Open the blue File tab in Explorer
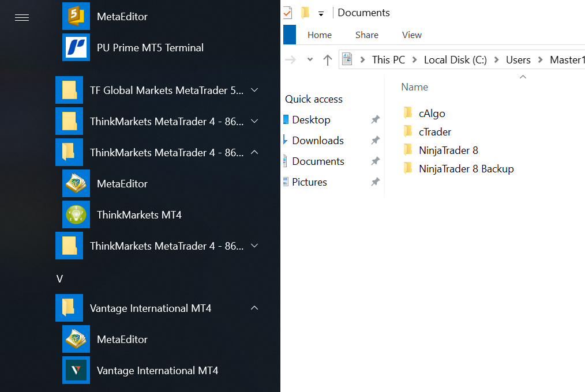Screen dimensions: 585x392 290,35
